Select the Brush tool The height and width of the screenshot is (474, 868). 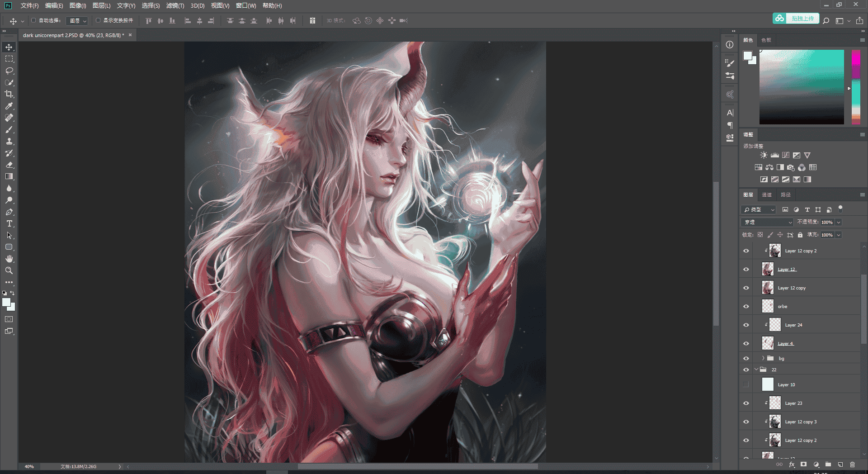9,129
